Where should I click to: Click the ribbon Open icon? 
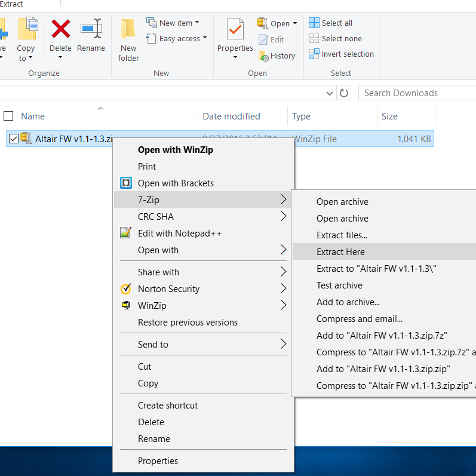pos(262,23)
